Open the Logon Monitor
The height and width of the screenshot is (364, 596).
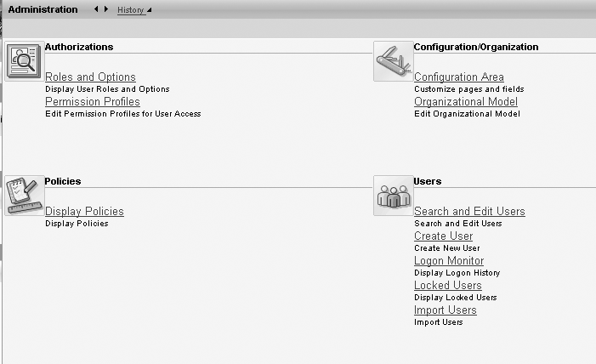tap(449, 261)
